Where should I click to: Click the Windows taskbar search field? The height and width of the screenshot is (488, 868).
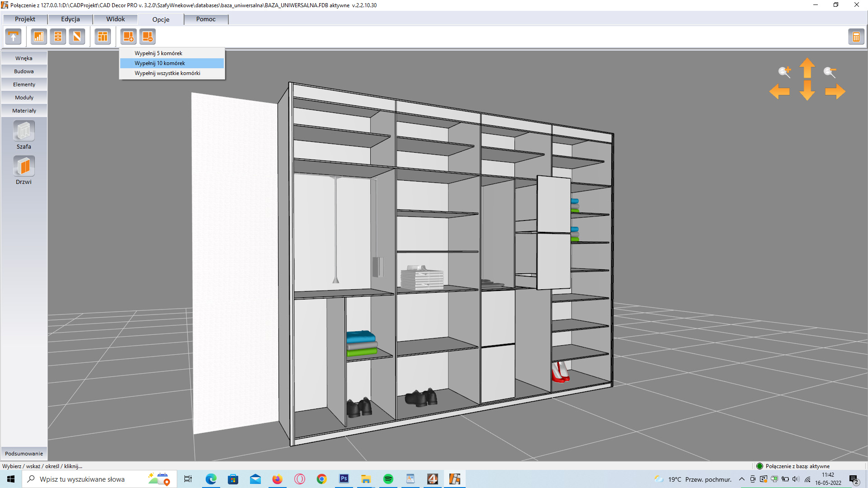(82, 479)
